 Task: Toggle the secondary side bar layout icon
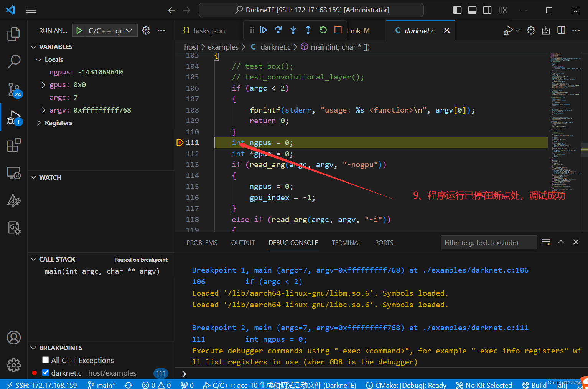(x=488, y=10)
